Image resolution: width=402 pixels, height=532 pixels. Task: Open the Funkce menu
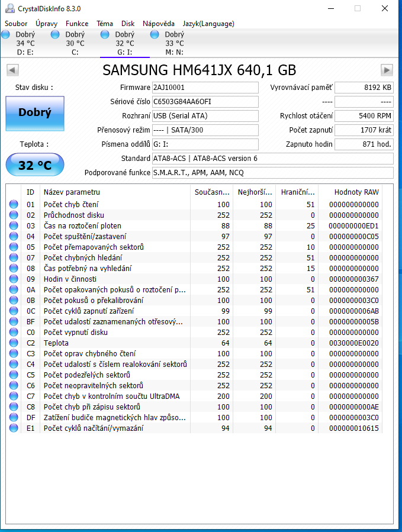pyautogui.click(x=77, y=24)
